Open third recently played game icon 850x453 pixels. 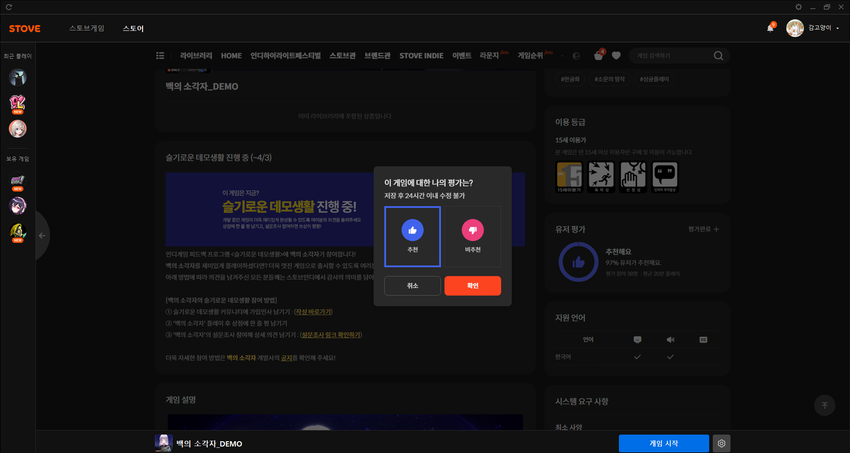pyautogui.click(x=17, y=128)
